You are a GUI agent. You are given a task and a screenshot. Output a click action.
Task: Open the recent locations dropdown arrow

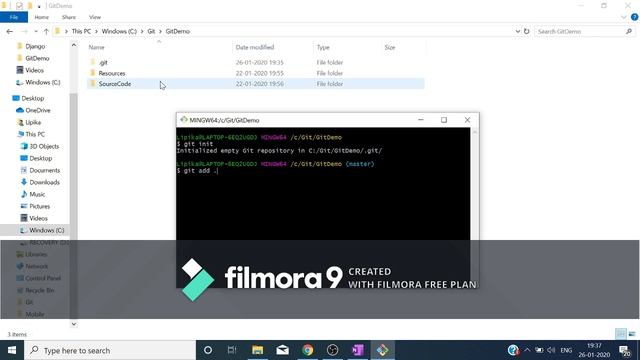pyautogui.click(x=36, y=31)
